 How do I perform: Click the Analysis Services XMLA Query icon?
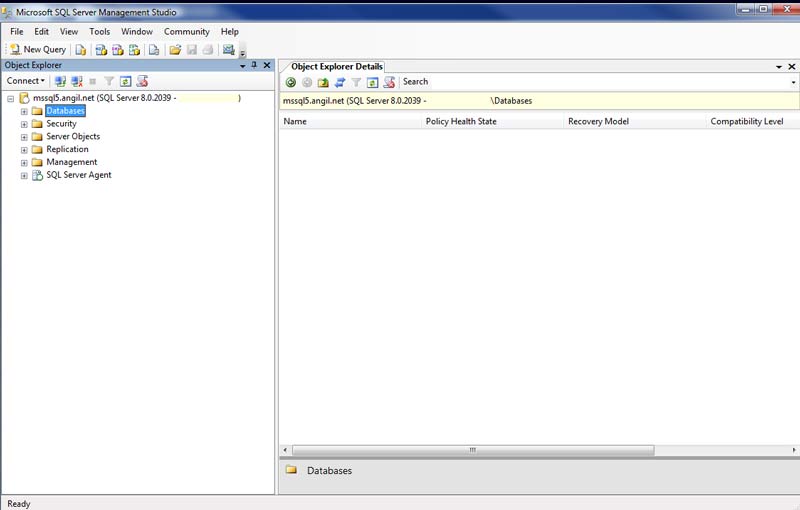[x=134, y=49]
